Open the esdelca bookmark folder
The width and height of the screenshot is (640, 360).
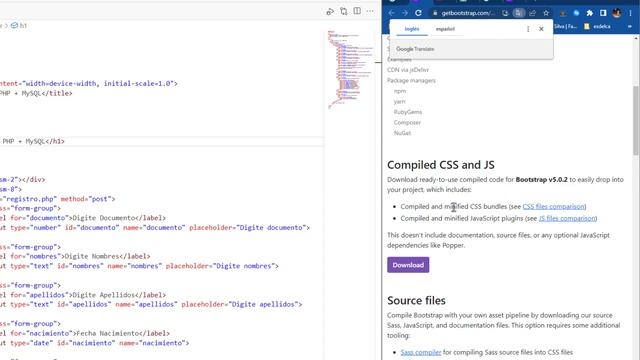pyautogui.click(x=597, y=27)
